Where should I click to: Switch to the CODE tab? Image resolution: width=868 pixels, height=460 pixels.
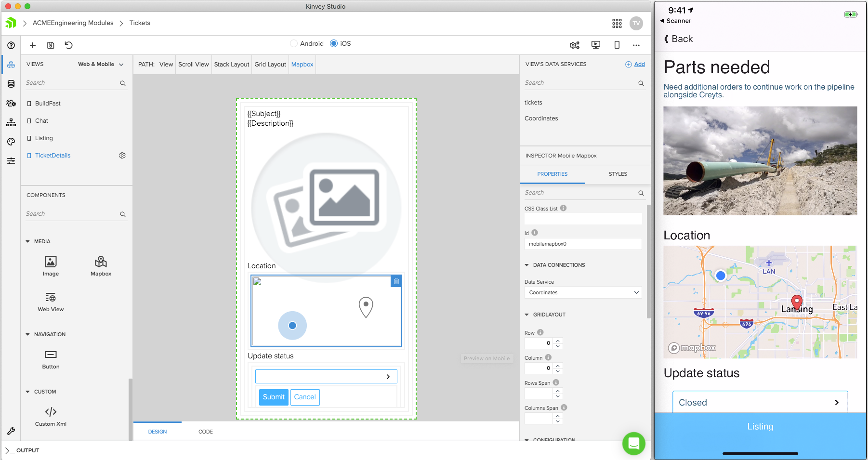click(205, 432)
